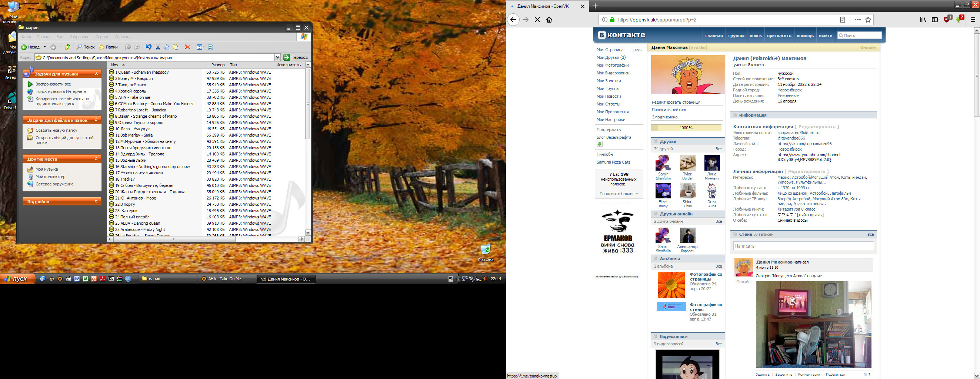This screenshot has height=379, width=980.
Task: Open the Firefox hamburger menu
Action: point(973,20)
